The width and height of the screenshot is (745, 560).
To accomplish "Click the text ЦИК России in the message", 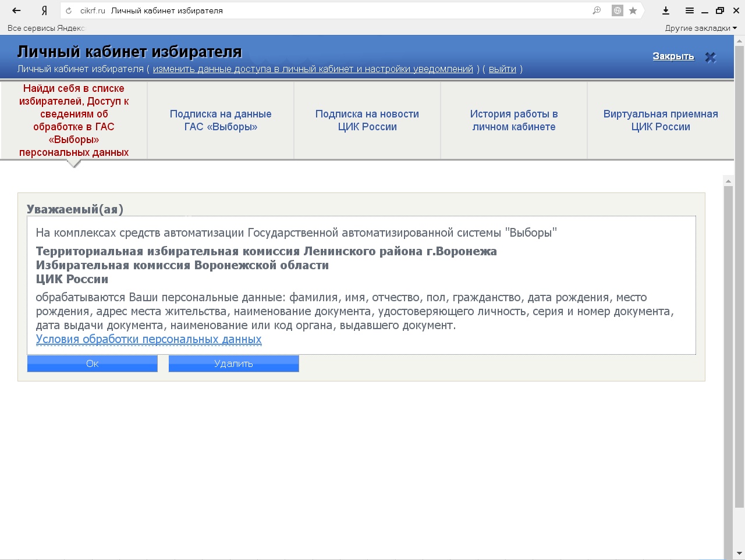I will pyautogui.click(x=72, y=279).
